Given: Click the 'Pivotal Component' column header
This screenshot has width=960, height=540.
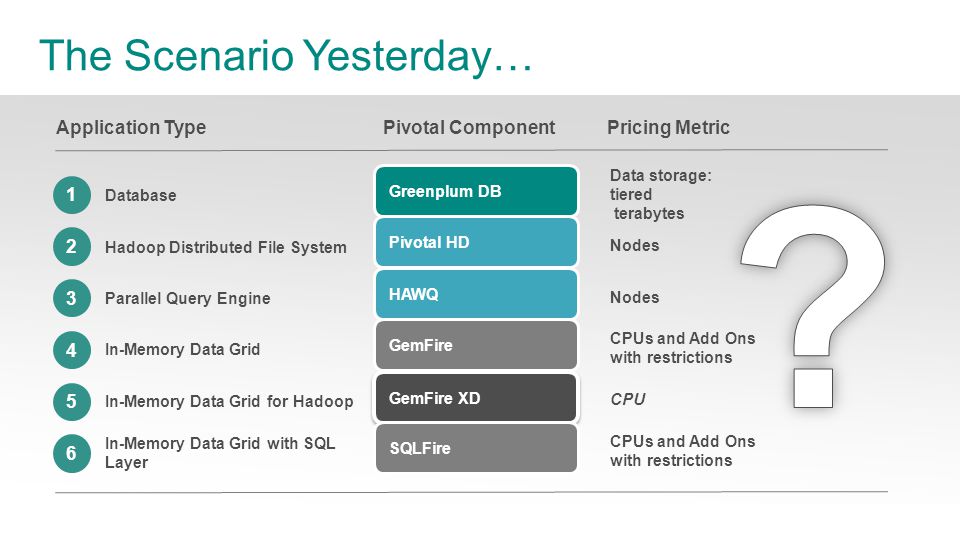Looking at the screenshot, I should 469,127.
